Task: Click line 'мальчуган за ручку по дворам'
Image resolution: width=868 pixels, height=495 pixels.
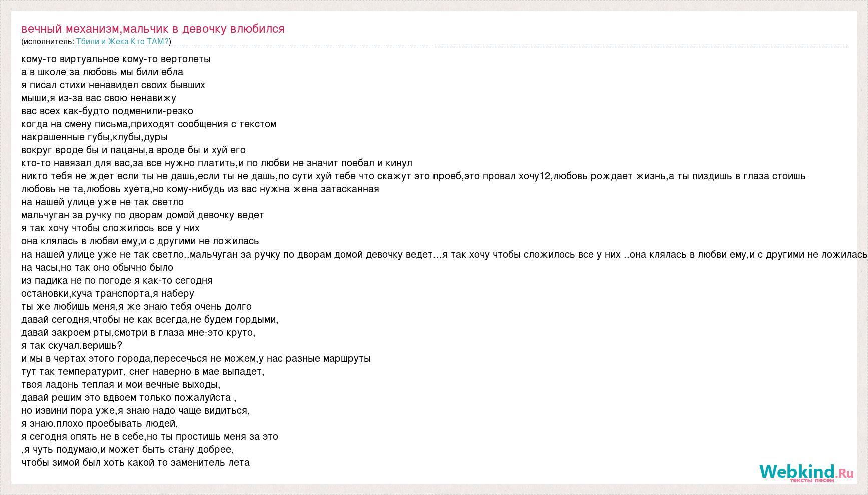Action: [x=143, y=215]
